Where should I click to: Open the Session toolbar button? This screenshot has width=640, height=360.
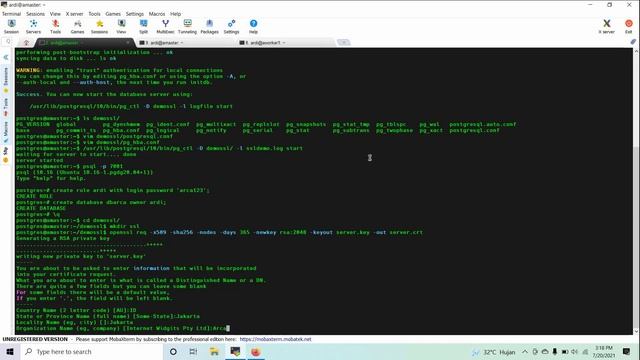(11, 27)
